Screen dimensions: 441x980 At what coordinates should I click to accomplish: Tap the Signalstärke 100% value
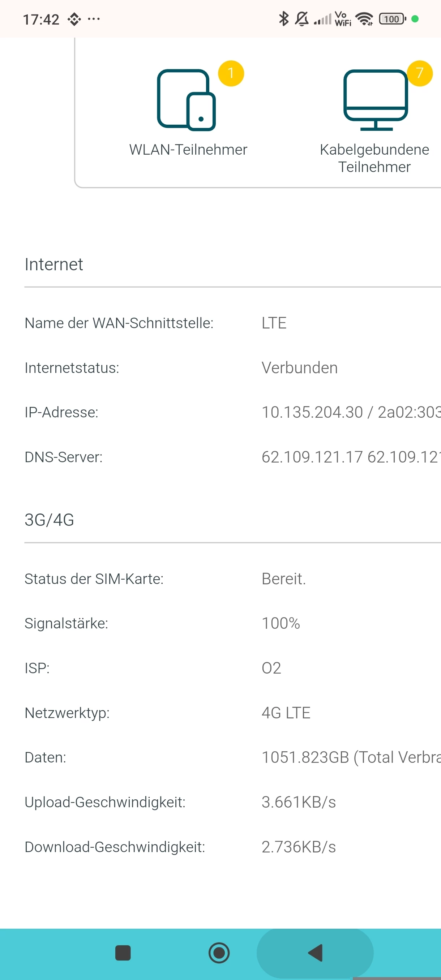281,623
